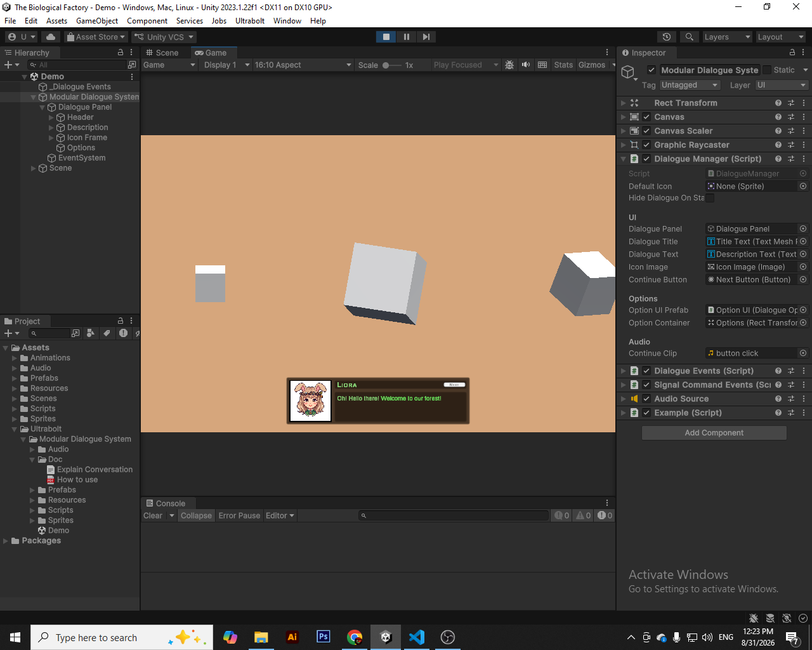This screenshot has height=650, width=812.
Task: Open the Layers dropdown
Action: [x=728, y=37]
